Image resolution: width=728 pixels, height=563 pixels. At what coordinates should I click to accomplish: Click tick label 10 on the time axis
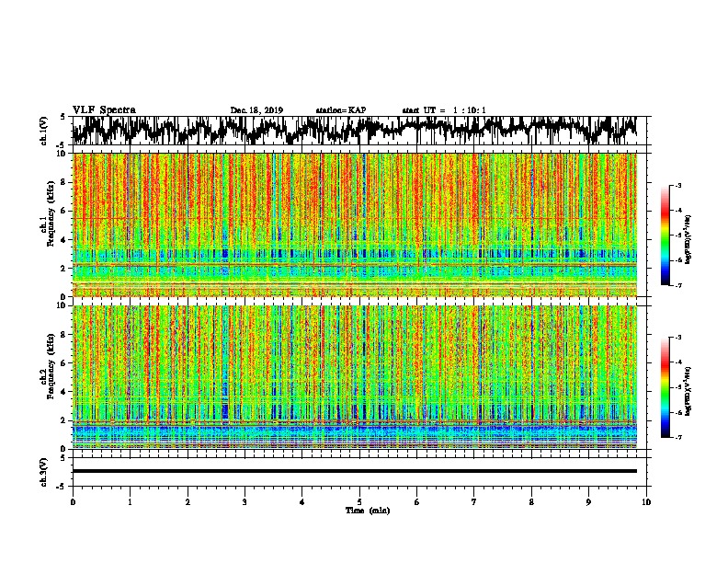tap(646, 502)
